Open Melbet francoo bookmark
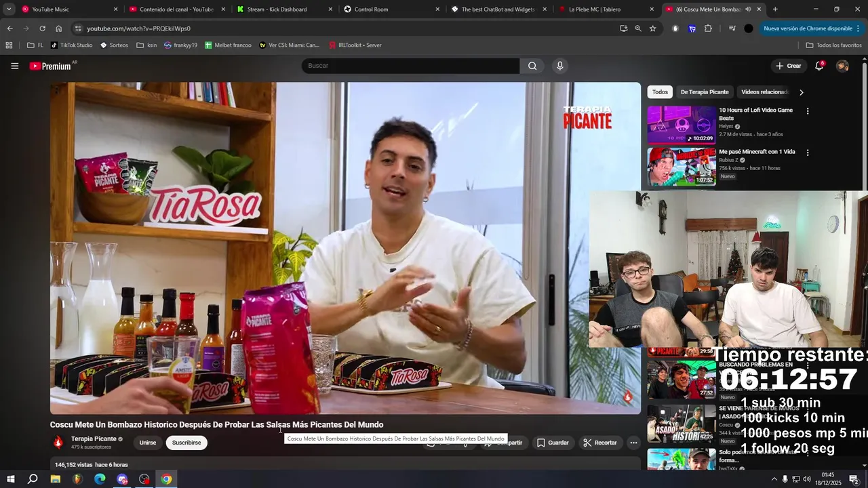Image resolution: width=868 pixels, height=488 pixels. [228, 45]
